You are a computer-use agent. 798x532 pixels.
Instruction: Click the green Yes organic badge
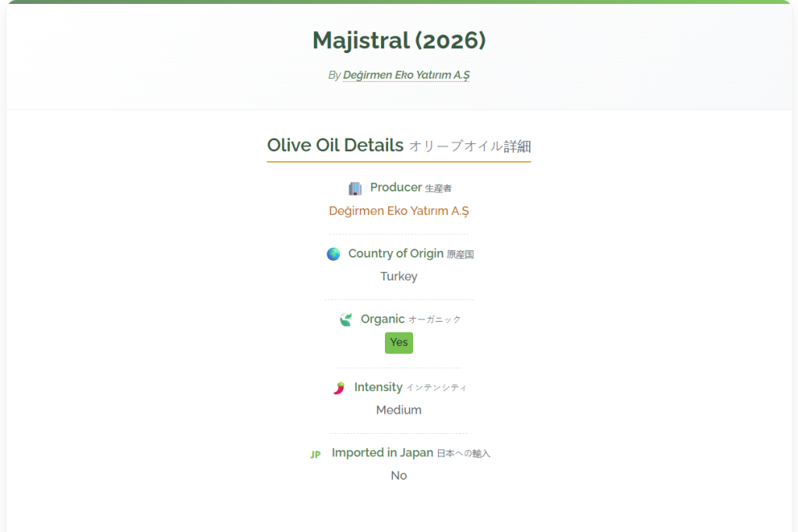399,342
